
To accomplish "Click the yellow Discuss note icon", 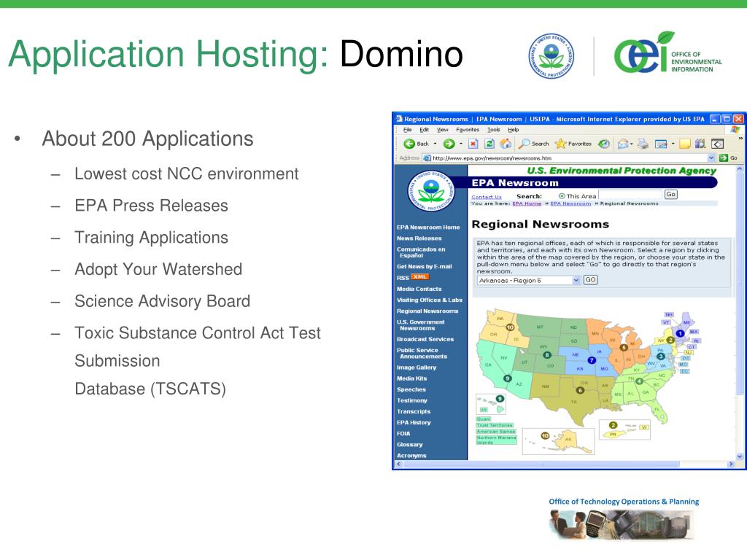I will (x=684, y=144).
